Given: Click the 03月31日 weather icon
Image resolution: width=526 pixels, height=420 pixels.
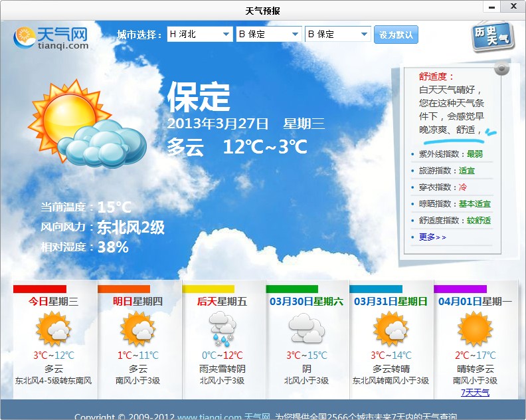Looking at the screenshot, I should (x=391, y=328).
